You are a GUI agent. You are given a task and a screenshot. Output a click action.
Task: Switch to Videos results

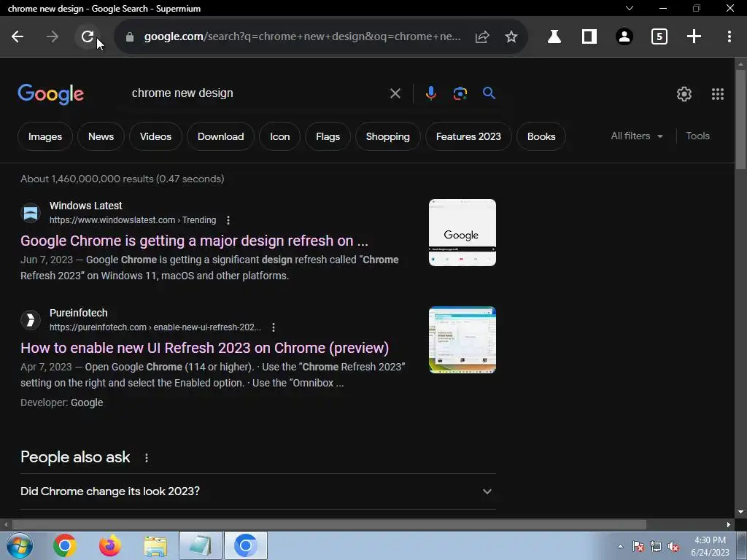[x=156, y=136]
